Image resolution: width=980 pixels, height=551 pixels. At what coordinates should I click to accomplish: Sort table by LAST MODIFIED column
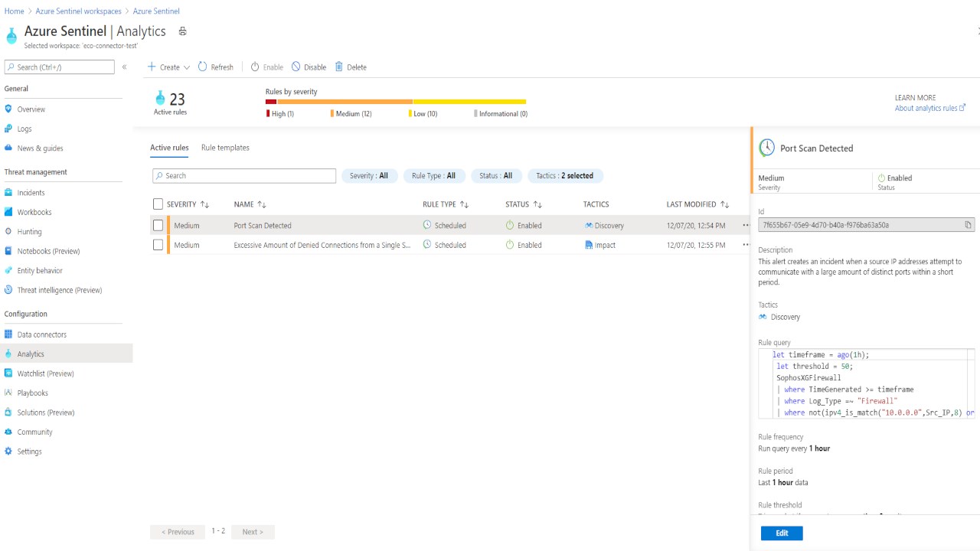pyautogui.click(x=697, y=204)
